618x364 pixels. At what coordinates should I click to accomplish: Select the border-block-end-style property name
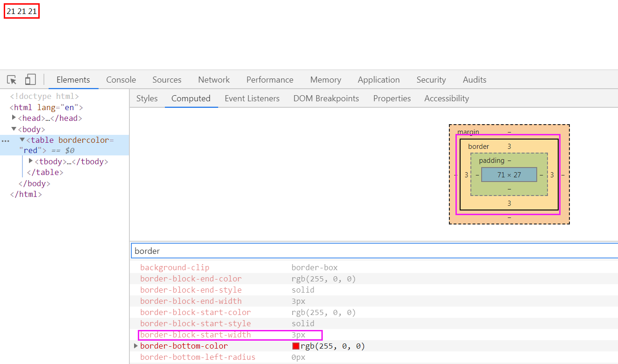[191, 290]
